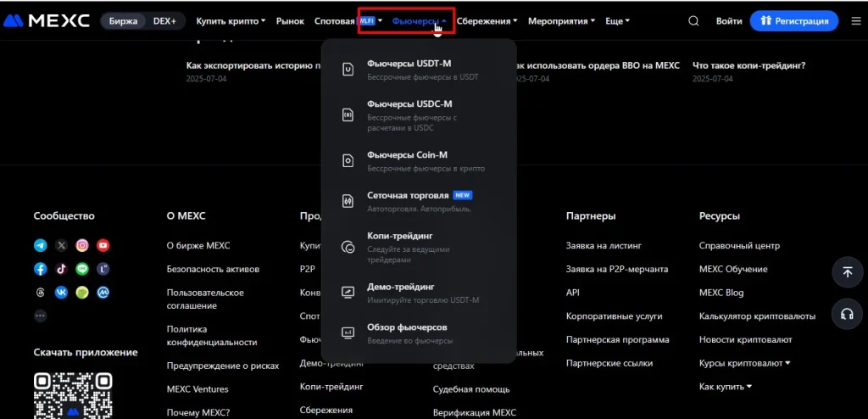Open the Рынок header link
This screenshot has width=868, height=419.
click(x=290, y=21)
